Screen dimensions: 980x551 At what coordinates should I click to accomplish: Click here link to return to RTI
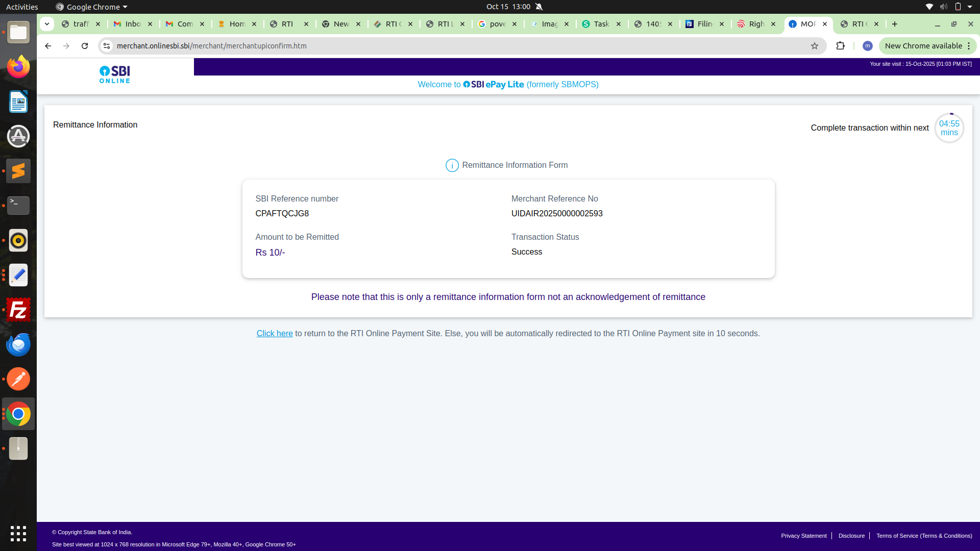275,334
